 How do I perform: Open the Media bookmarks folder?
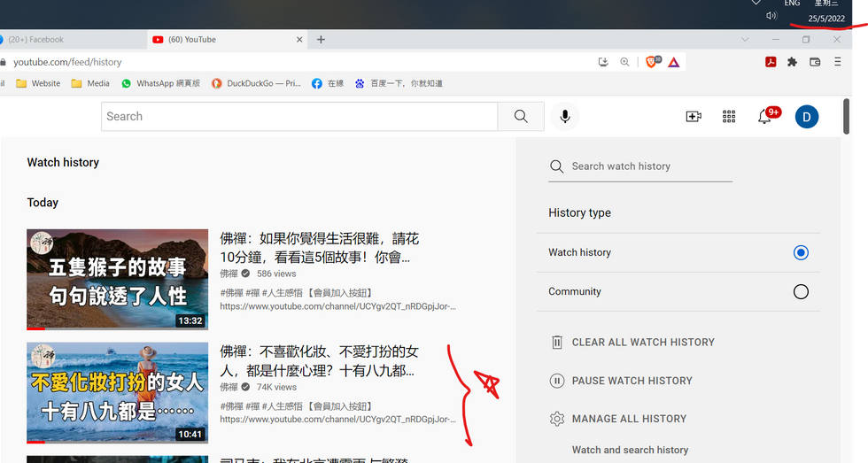pyautogui.click(x=90, y=83)
